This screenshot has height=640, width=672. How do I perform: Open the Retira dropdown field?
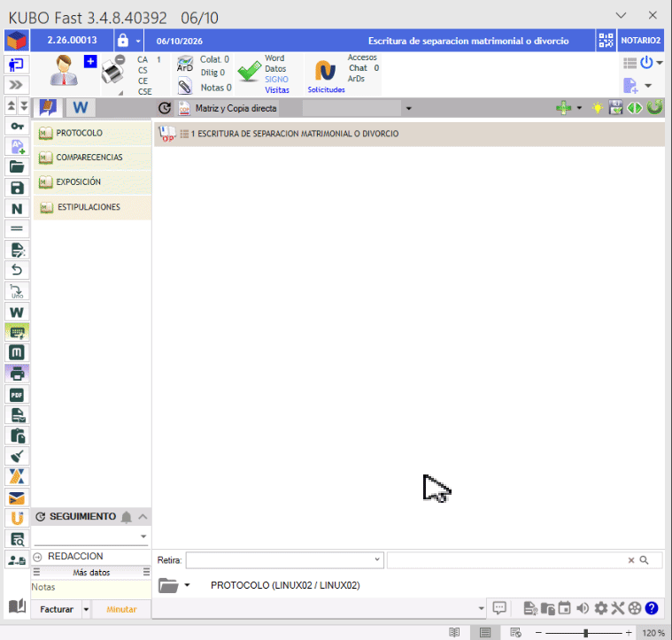point(284,560)
